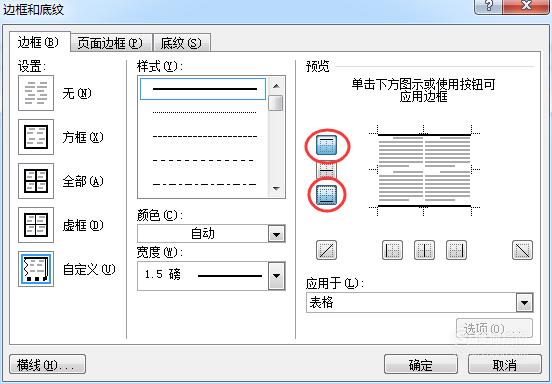The width and height of the screenshot is (552, 384).
Task: Click the left border icon
Action: point(392,250)
